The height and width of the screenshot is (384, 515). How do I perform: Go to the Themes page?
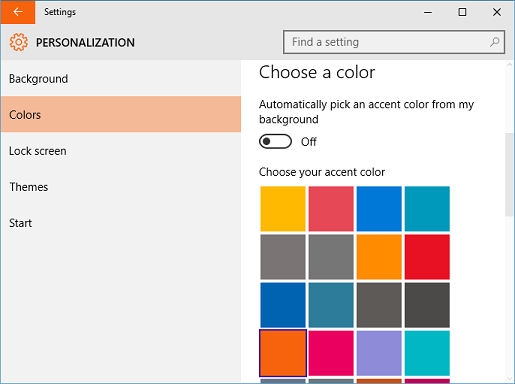click(x=121, y=187)
